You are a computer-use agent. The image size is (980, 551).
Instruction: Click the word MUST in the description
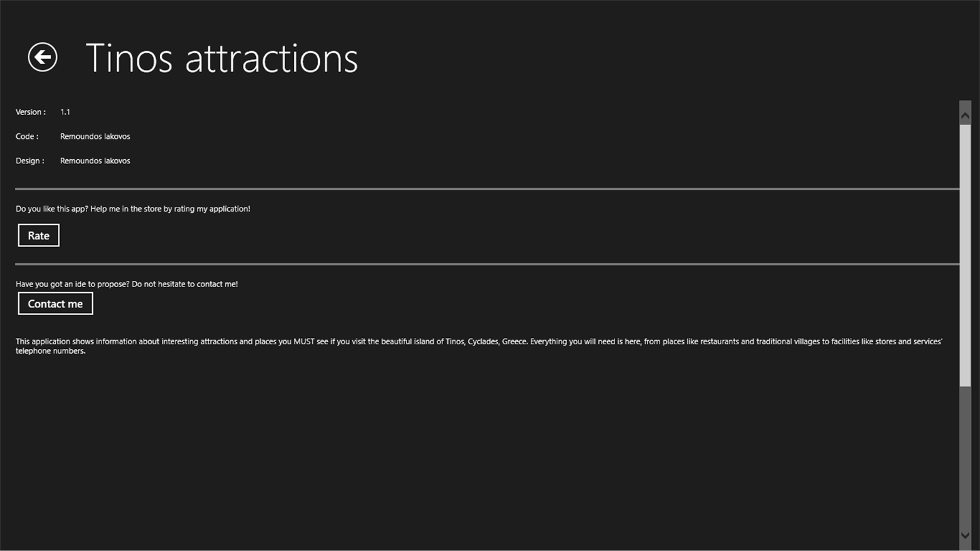304,341
